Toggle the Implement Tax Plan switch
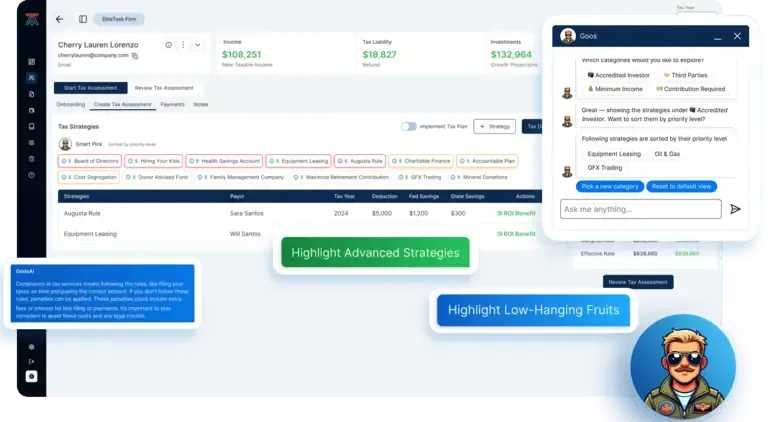 [x=408, y=126]
